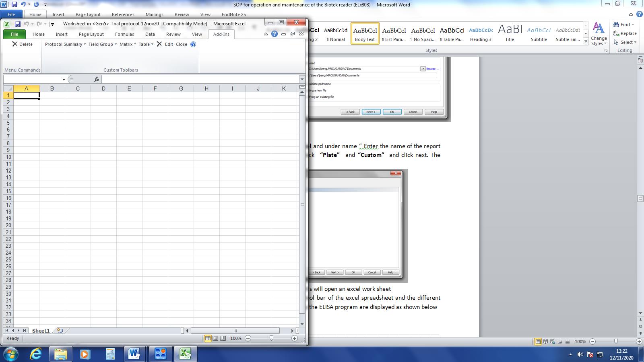The image size is (644, 362).
Task: Open Select dropdown in Word Editing group
Action: click(x=625, y=42)
